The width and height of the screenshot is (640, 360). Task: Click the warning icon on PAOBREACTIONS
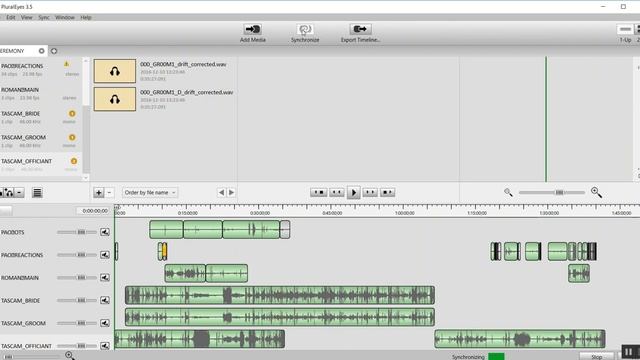tap(67, 64)
